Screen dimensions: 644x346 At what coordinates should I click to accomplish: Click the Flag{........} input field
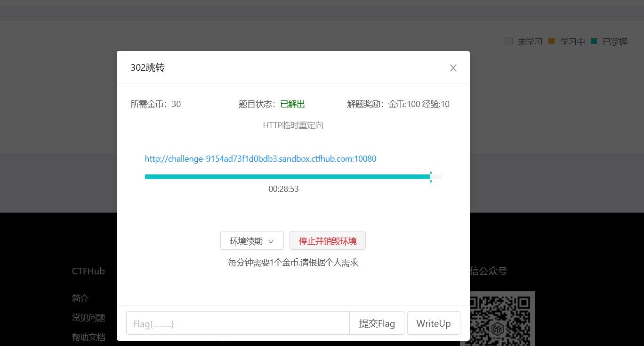coord(235,323)
